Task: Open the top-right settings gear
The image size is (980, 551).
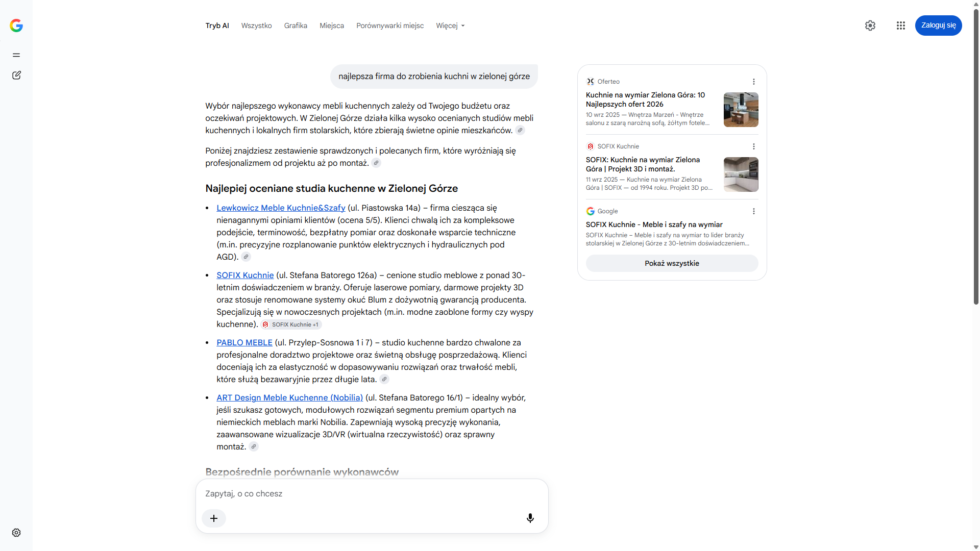Action: 870,26
